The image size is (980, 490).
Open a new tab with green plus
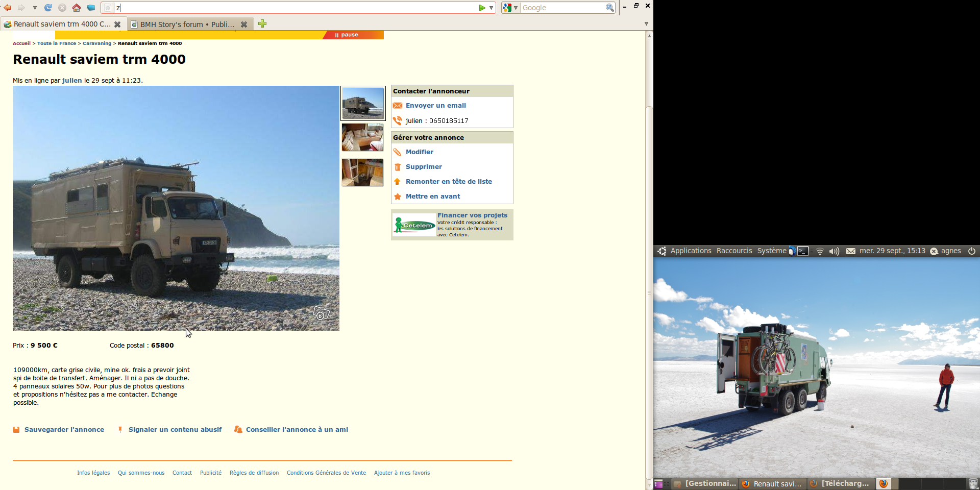click(262, 24)
